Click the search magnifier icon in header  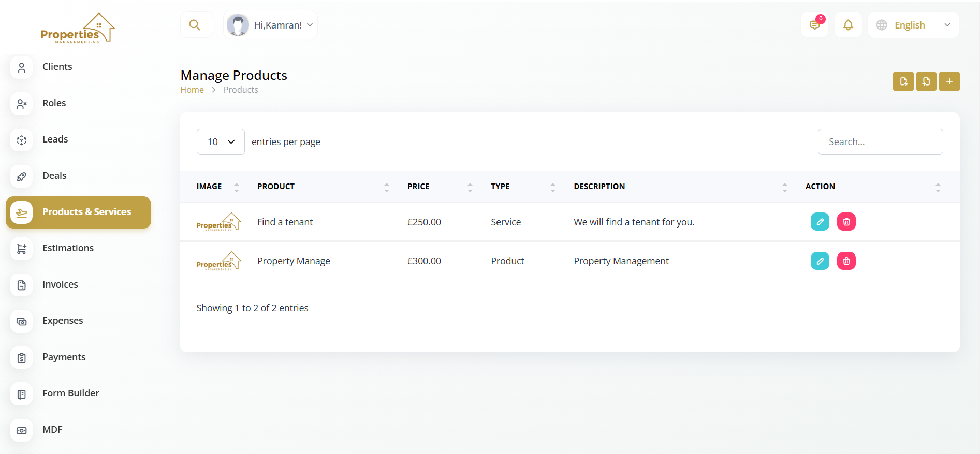195,25
